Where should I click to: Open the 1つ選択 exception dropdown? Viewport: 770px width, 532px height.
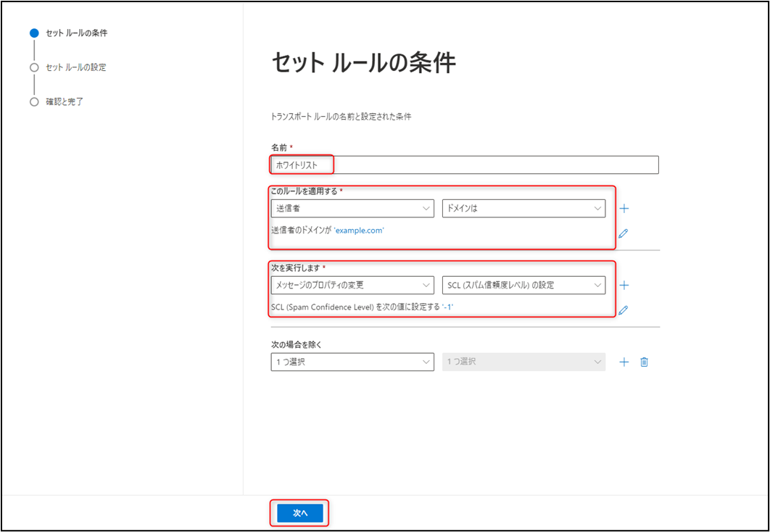click(352, 362)
